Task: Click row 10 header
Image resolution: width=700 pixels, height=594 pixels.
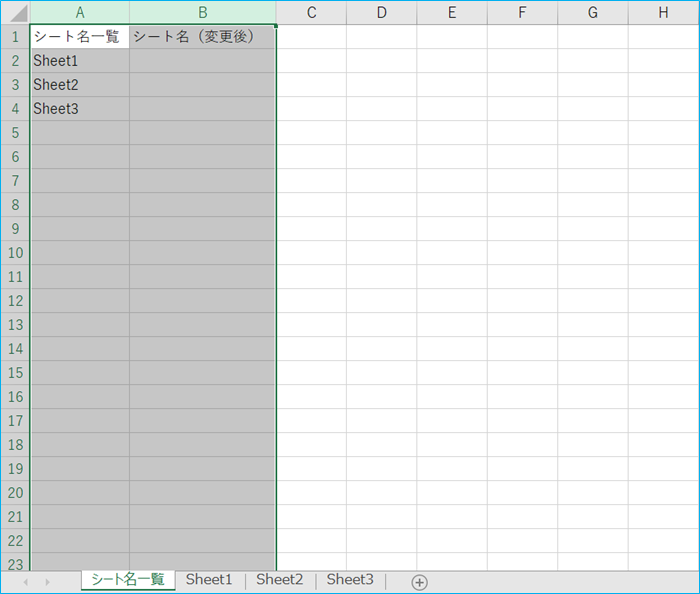Action: (x=15, y=253)
